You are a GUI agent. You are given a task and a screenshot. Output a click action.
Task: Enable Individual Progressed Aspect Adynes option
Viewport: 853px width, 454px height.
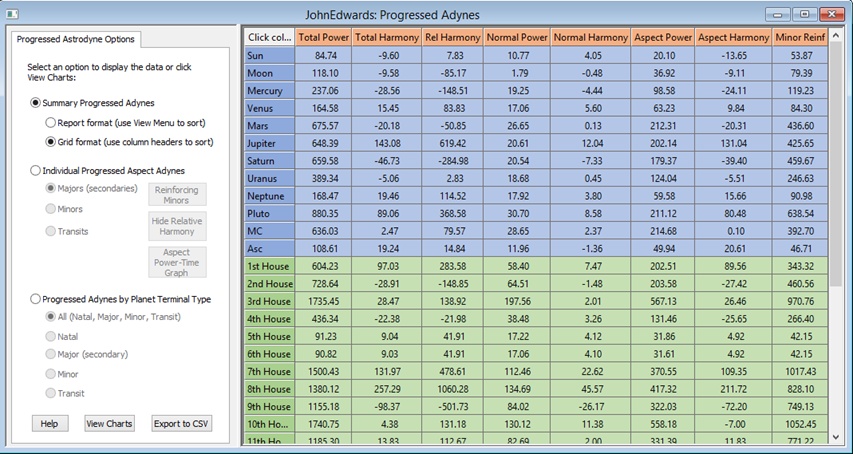click(x=36, y=170)
